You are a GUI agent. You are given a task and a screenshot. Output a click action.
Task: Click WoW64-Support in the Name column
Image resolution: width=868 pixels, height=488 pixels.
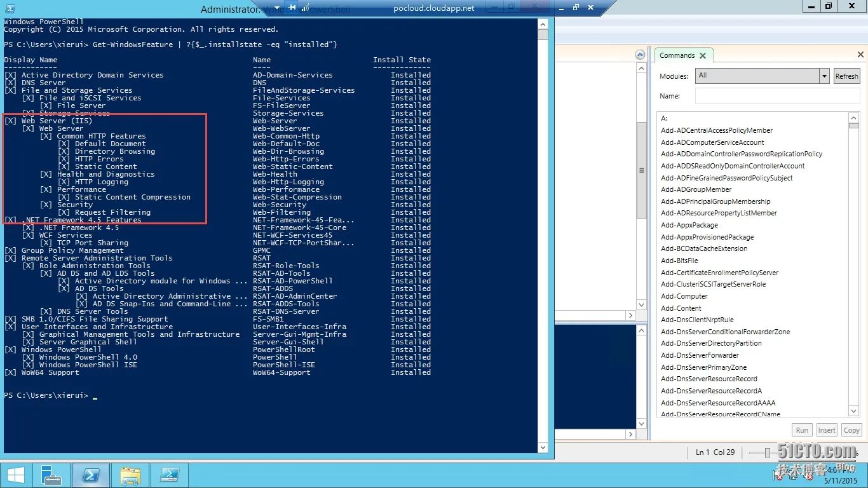[x=281, y=372]
